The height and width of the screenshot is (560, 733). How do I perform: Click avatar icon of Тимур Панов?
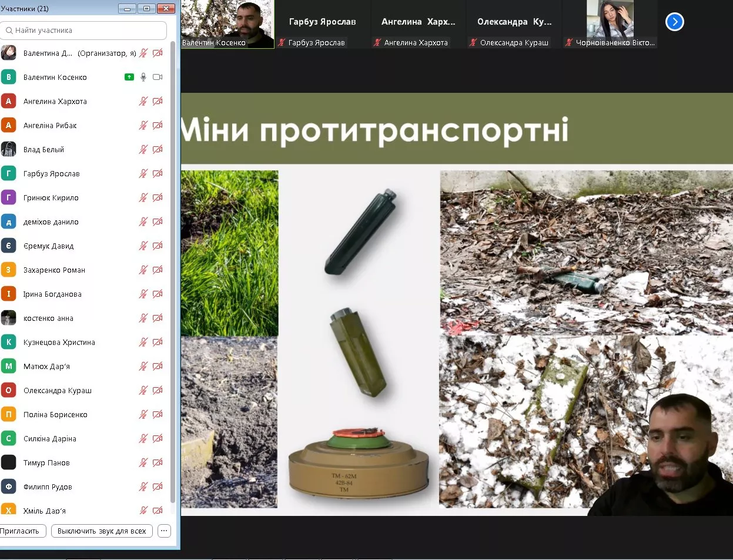pos(8,462)
